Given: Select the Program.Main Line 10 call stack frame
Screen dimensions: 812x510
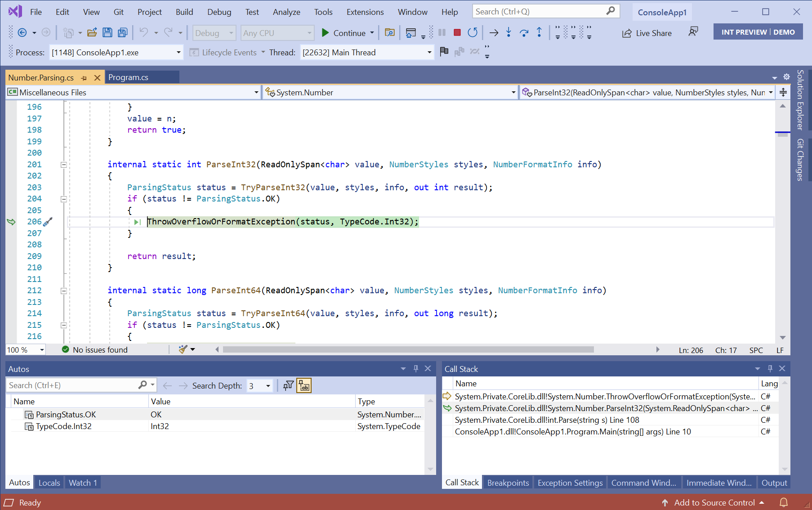Looking at the screenshot, I should point(573,431).
